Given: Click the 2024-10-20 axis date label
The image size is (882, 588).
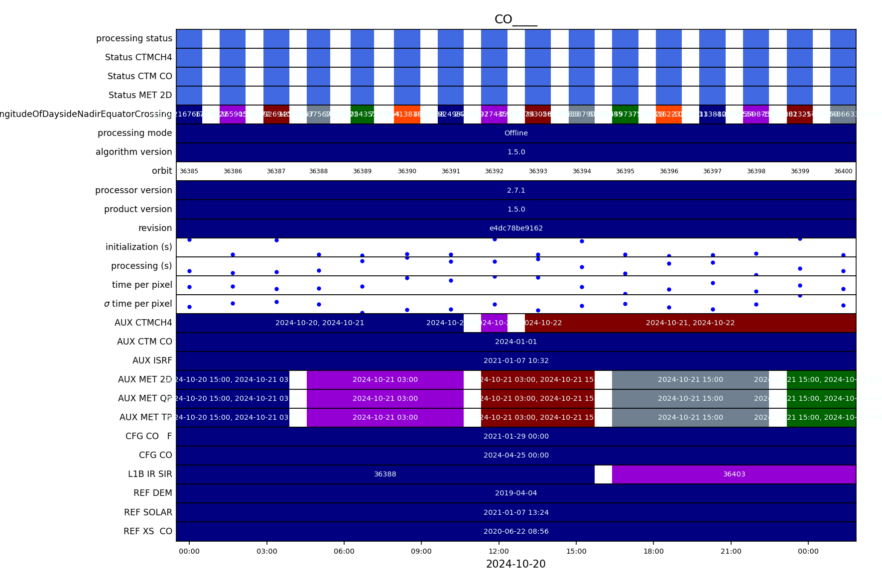Looking at the screenshot, I should [516, 564].
